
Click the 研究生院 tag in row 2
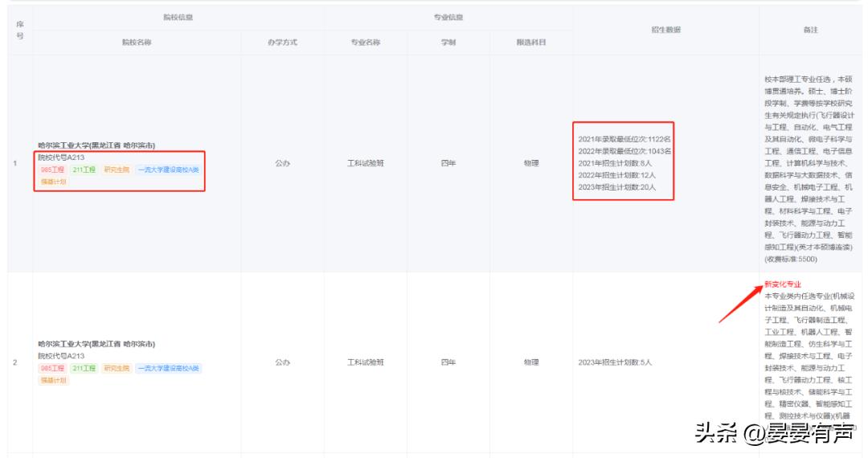click(117, 368)
